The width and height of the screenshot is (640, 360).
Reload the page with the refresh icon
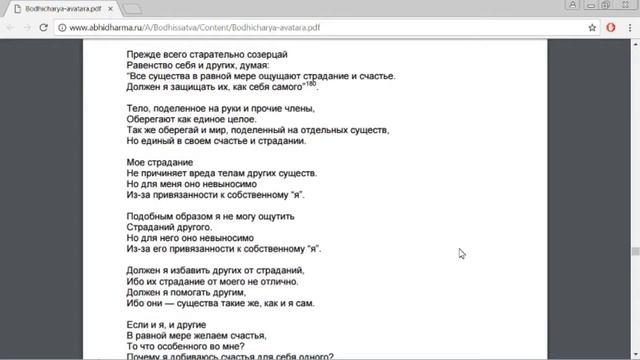tap(44, 28)
